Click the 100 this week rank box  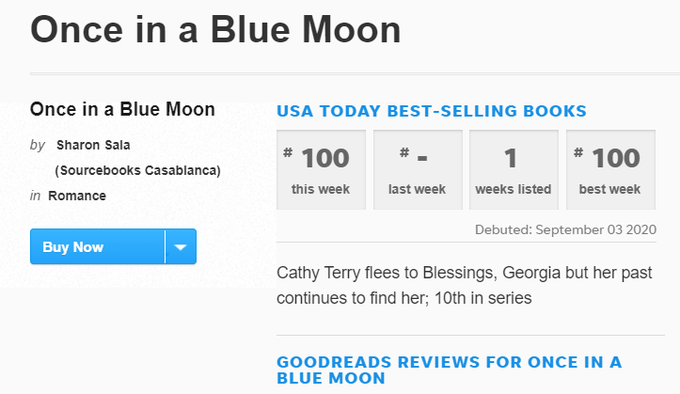(321, 170)
